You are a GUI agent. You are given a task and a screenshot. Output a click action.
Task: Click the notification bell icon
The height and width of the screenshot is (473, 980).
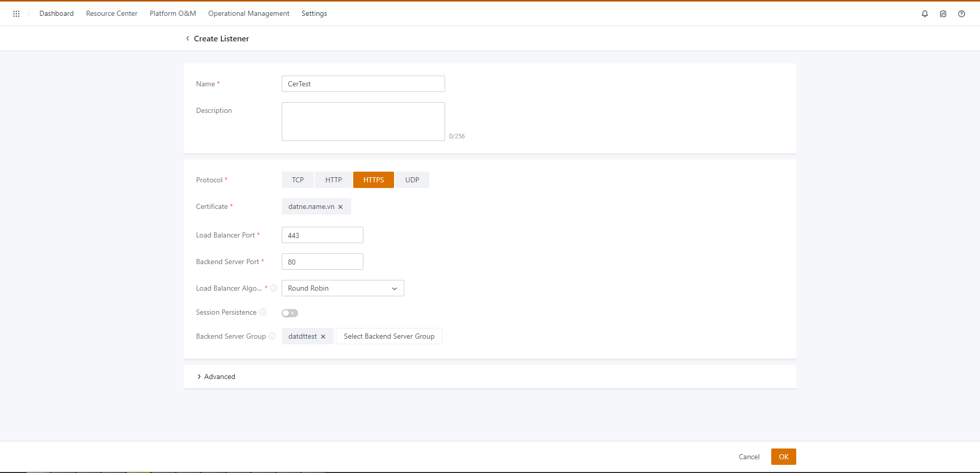point(924,14)
